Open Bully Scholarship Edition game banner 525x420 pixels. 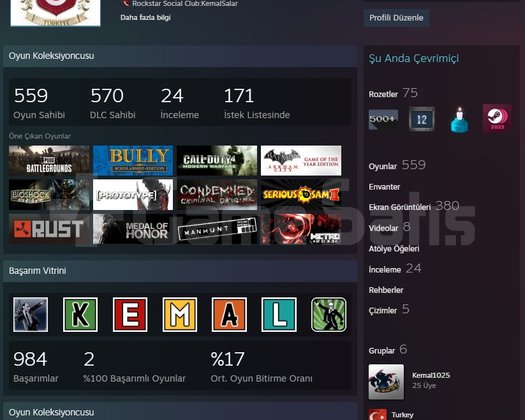coord(133,160)
